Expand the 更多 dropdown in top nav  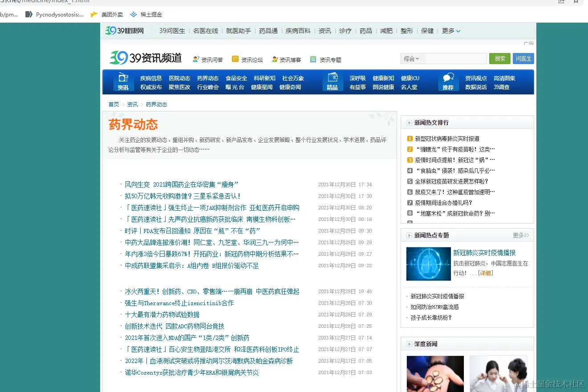(x=451, y=31)
